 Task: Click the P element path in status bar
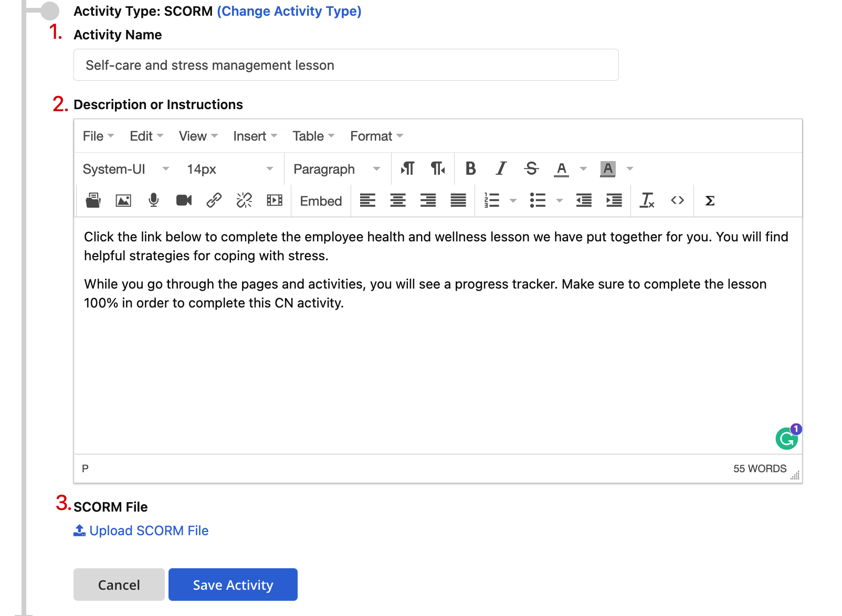[86, 469]
